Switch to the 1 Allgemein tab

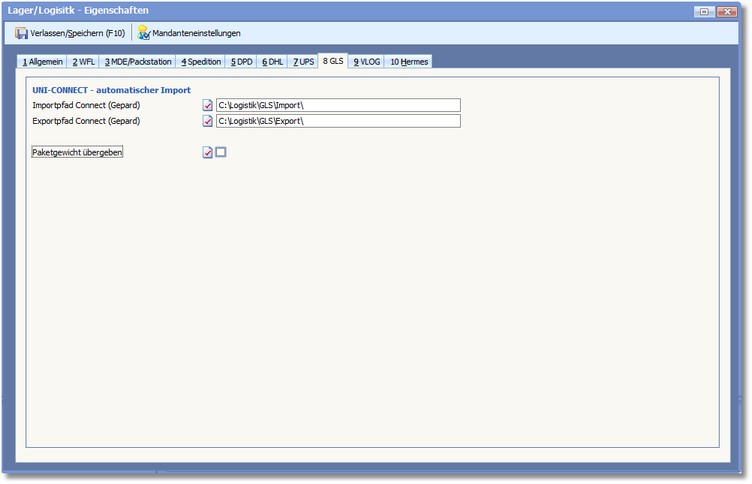coord(43,62)
